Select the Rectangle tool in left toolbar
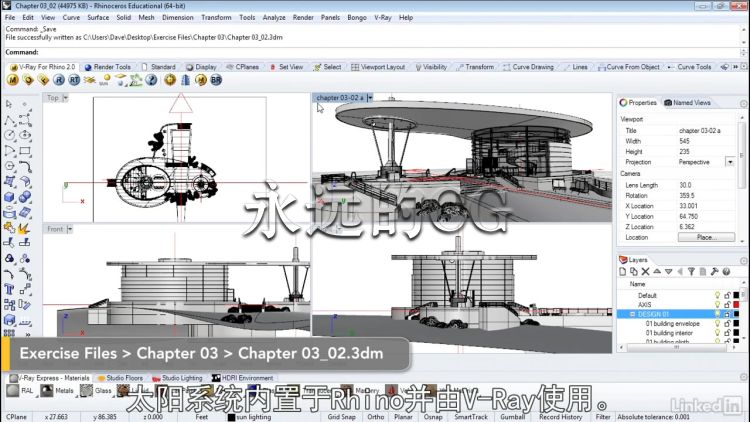 coord(25,151)
